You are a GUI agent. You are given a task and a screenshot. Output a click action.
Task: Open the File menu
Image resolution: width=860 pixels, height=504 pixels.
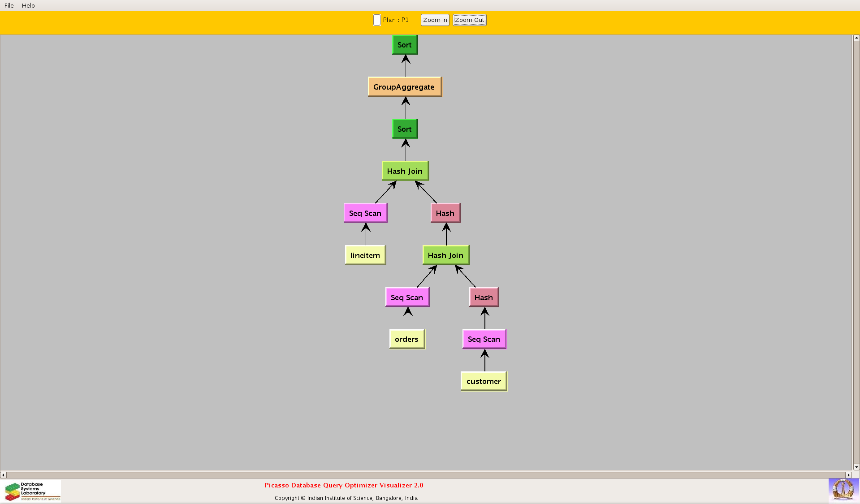point(9,5)
